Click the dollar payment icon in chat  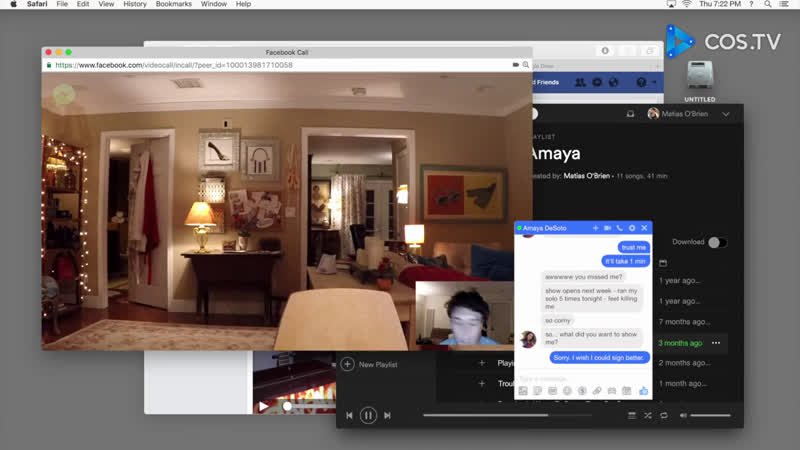click(582, 391)
